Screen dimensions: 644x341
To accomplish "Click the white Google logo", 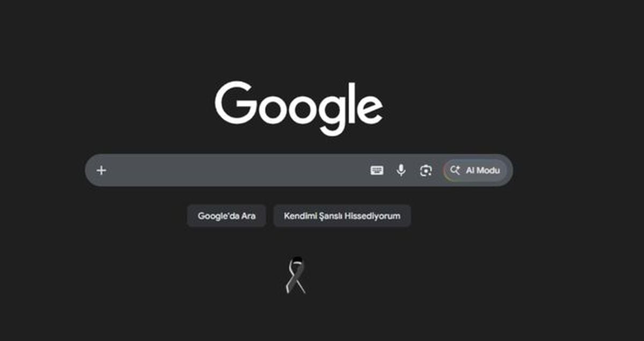I will (x=299, y=108).
